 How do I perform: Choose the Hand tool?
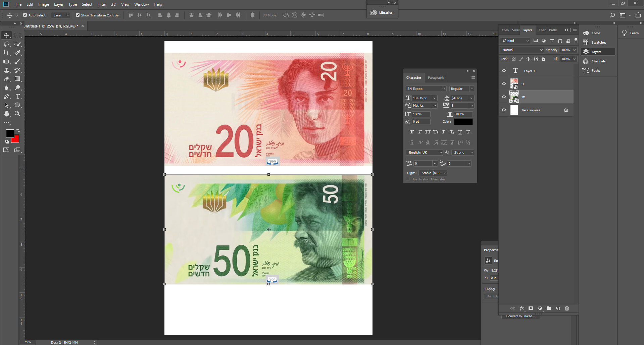pos(6,114)
